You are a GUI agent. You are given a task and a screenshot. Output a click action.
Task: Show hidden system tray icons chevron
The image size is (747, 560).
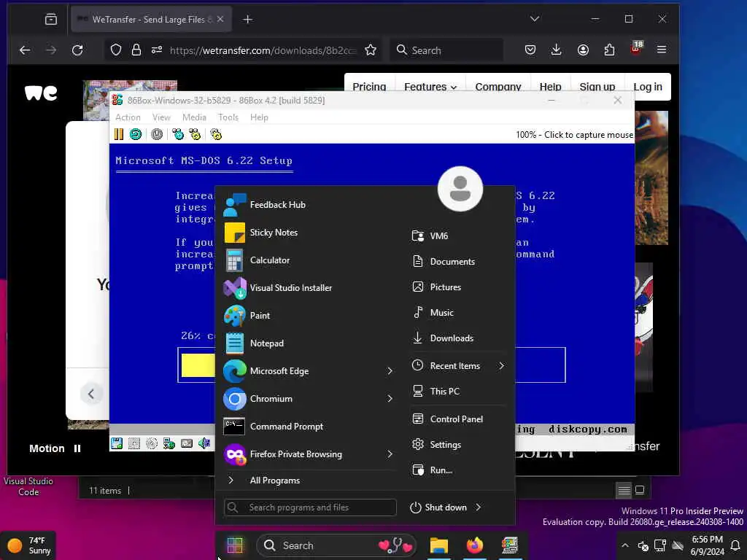(625, 545)
